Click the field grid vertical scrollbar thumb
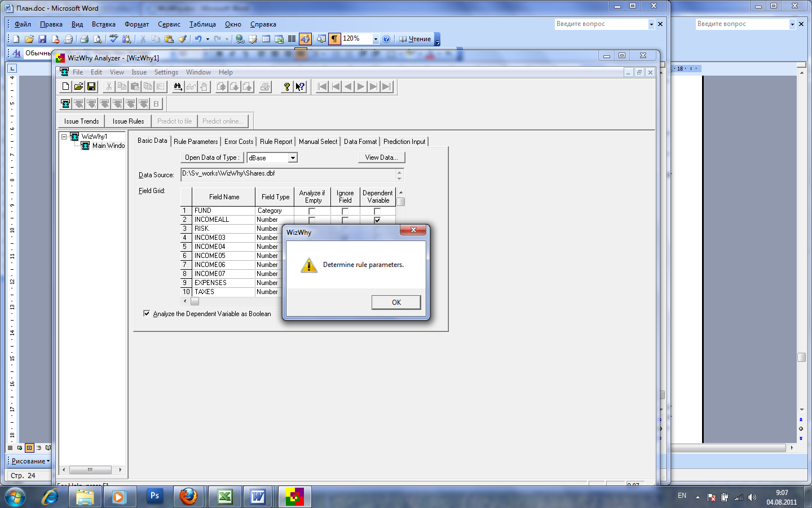Viewport: 812px width, 508px height. pyautogui.click(x=401, y=202)
